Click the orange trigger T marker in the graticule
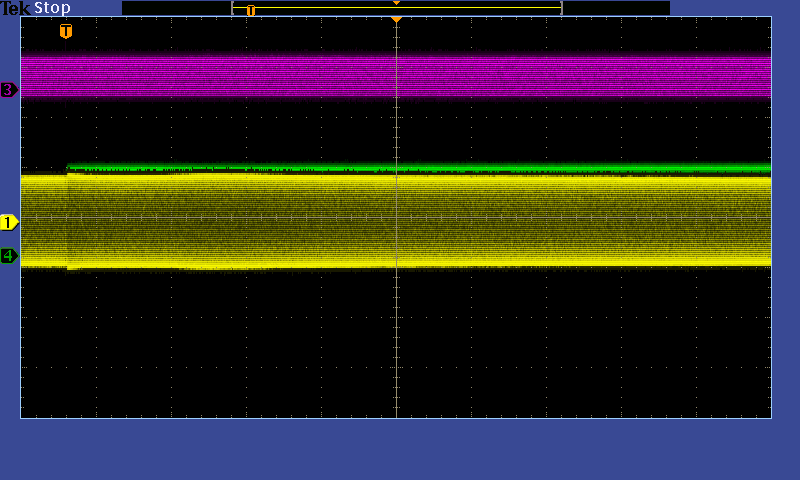This screenshot has height=480, width=800. click(66, 31)
